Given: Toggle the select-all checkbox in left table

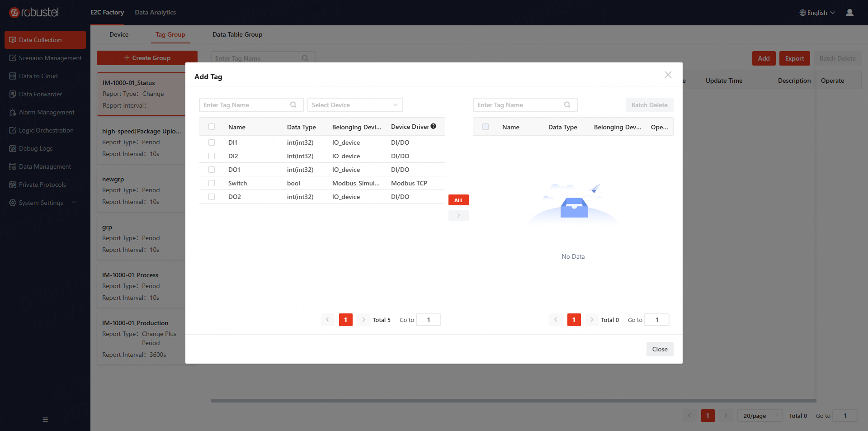Looking at the screenshot, I should tap(212, 127).
